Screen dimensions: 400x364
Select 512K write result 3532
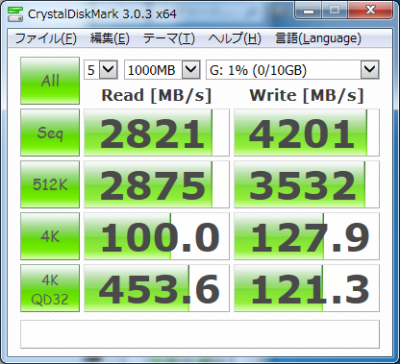[307, 184]
